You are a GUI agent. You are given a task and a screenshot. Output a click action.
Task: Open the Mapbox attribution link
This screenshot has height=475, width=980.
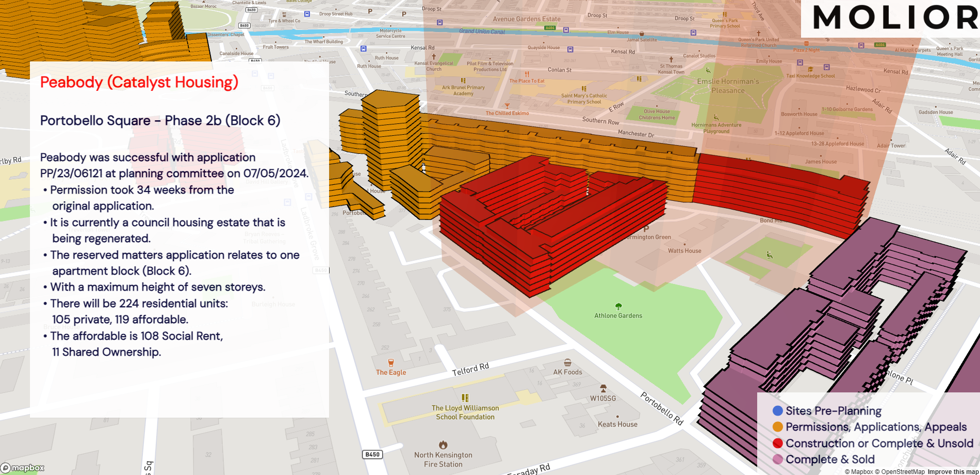pos(859,471)
